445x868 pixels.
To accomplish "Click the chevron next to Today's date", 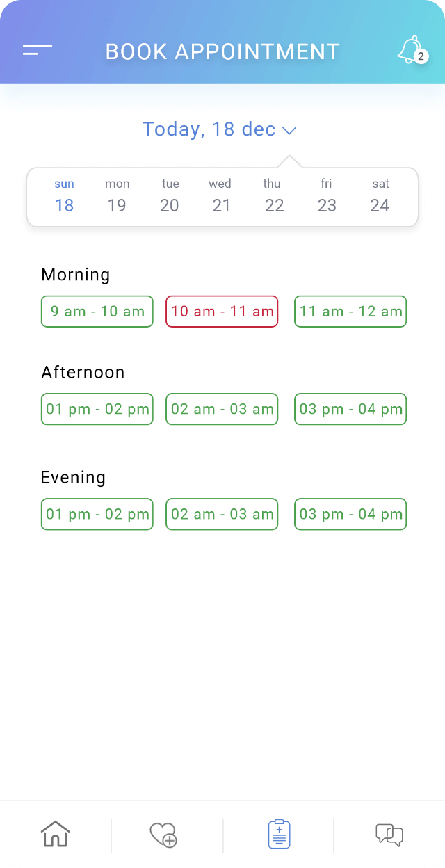I will 290,130.
